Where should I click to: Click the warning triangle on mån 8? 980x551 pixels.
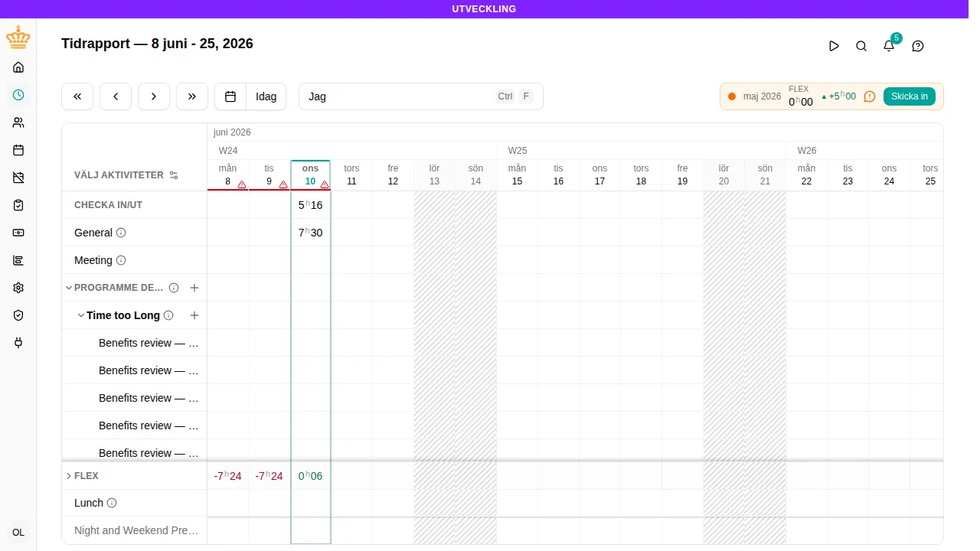242,184
